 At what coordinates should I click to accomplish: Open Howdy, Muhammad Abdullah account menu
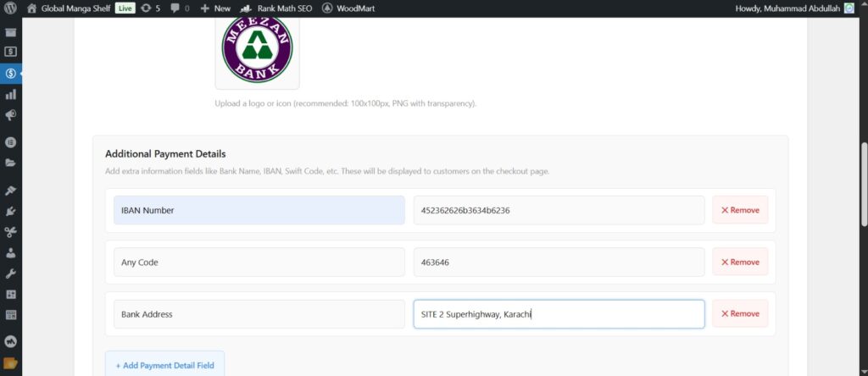pyautogui.click(x=795, y=8)
